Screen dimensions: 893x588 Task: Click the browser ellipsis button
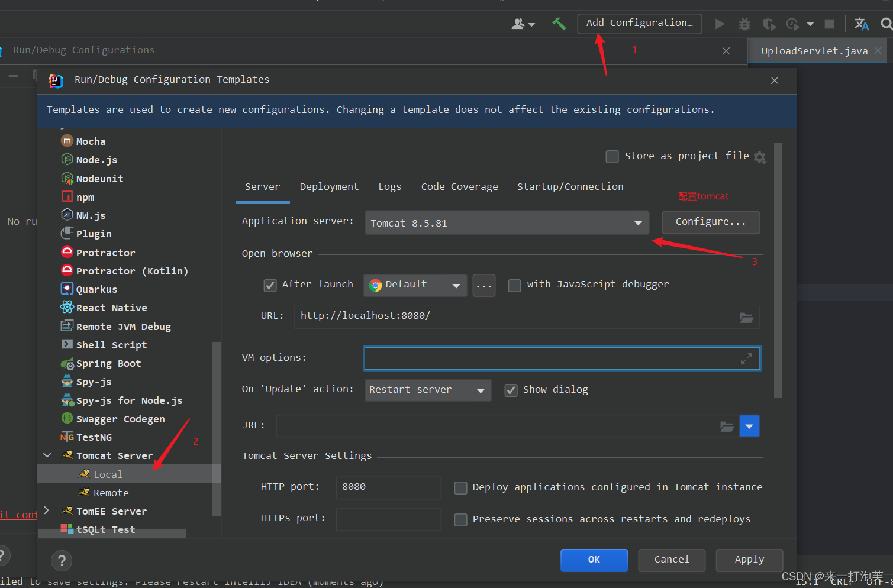[x=484, y=286]
